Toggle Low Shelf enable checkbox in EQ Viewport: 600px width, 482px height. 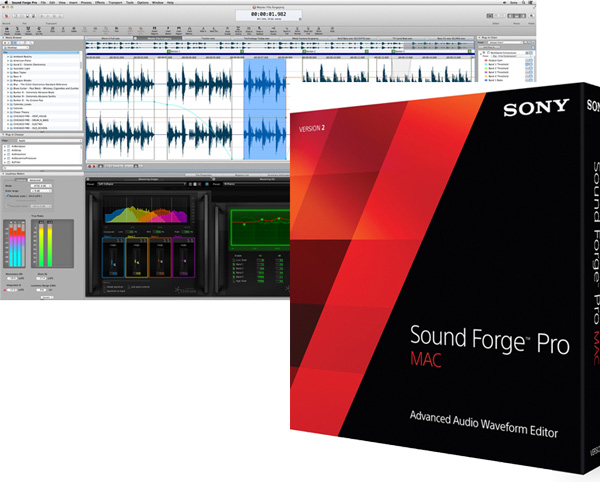coord(234,260)
